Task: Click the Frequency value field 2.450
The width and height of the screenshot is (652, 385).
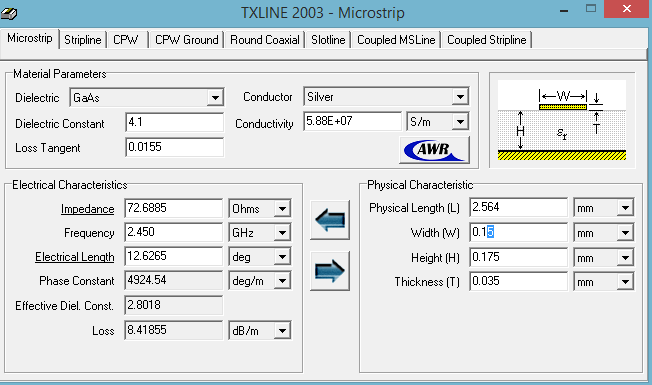Action: point(173,232)
